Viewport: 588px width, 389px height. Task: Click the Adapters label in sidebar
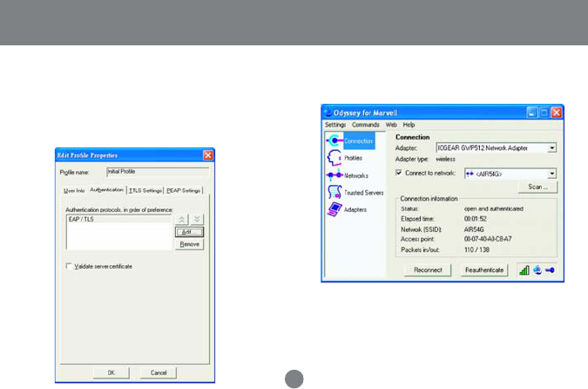355,209
